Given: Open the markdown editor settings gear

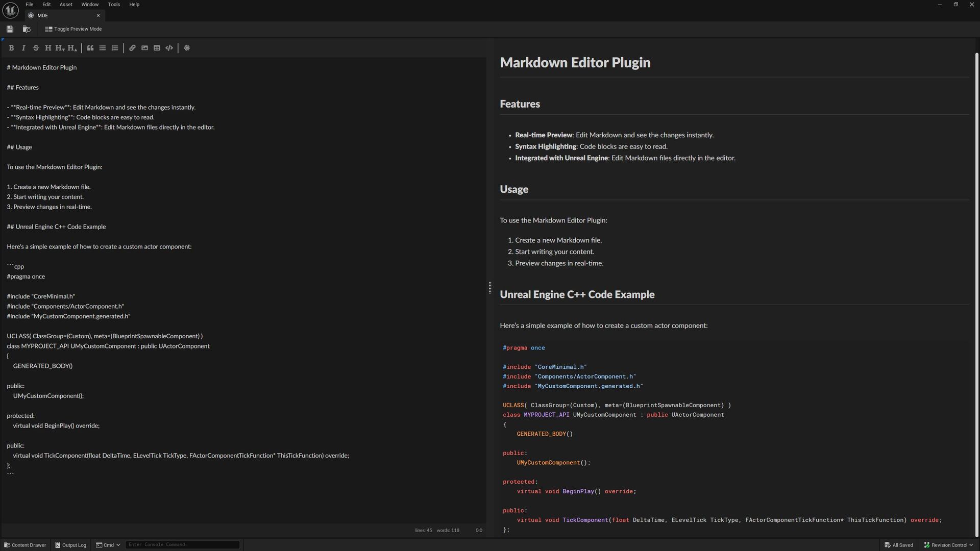Looking at the screenshot, I should pos(187,48).
